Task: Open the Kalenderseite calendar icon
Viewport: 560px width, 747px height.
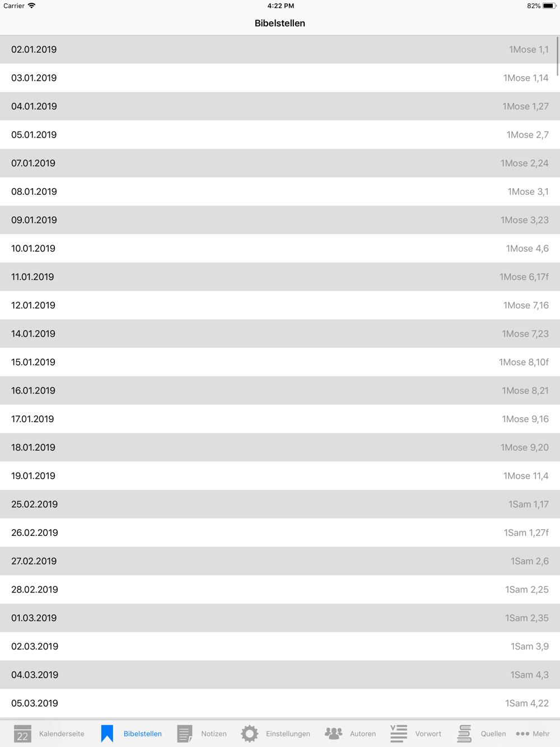Action: tap(22, 734)
